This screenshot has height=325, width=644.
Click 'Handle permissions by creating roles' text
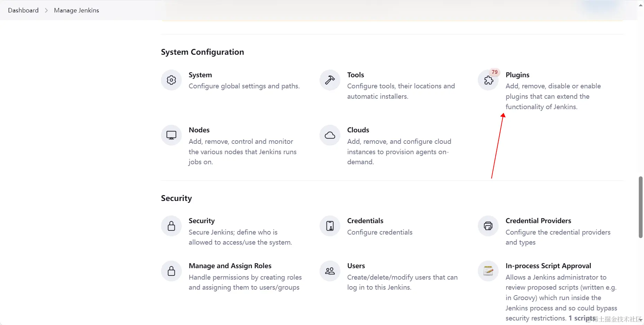pyautogui.click(x=245, y=277)
